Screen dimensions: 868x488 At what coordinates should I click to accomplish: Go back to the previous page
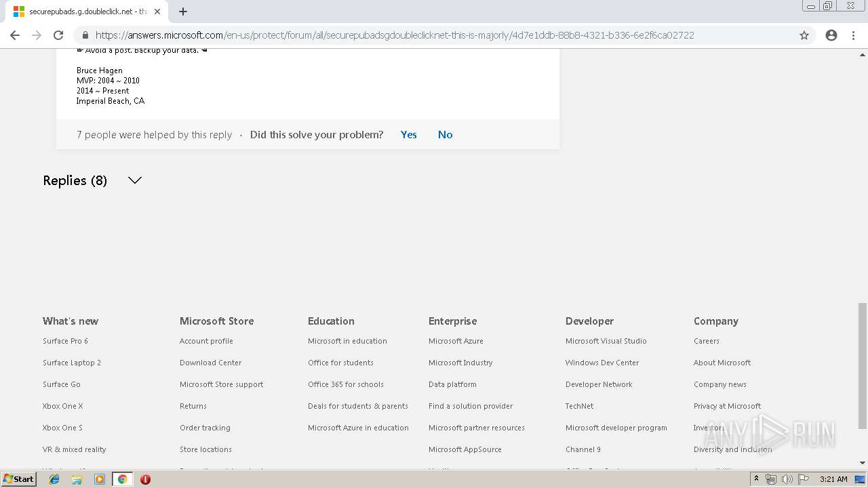(x=15, y=35)
